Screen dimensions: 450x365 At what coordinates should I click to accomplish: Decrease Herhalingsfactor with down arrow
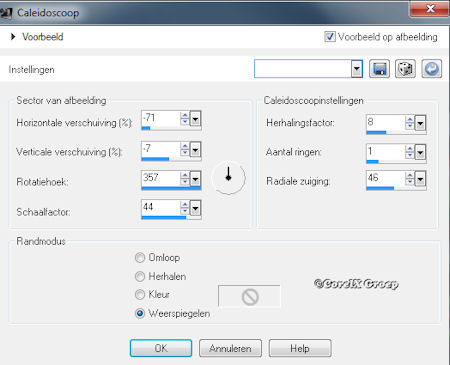click(x=410, y=126)
